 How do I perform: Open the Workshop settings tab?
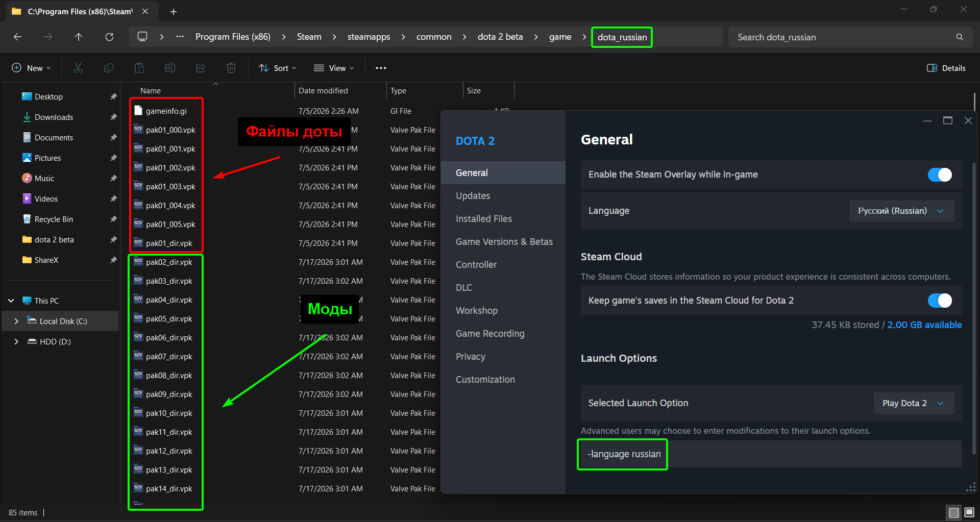(x=477, y=310)
